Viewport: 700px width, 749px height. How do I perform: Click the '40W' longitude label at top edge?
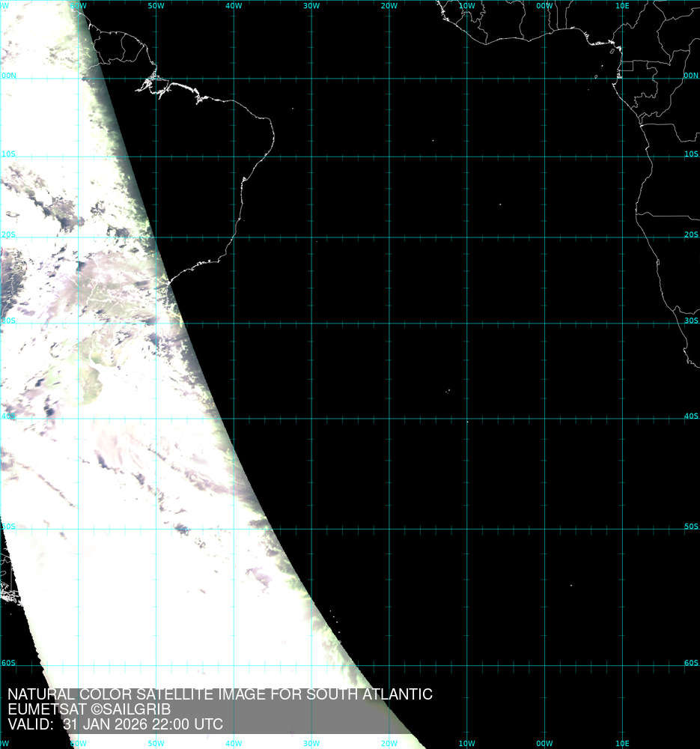(x=234, y=6)
